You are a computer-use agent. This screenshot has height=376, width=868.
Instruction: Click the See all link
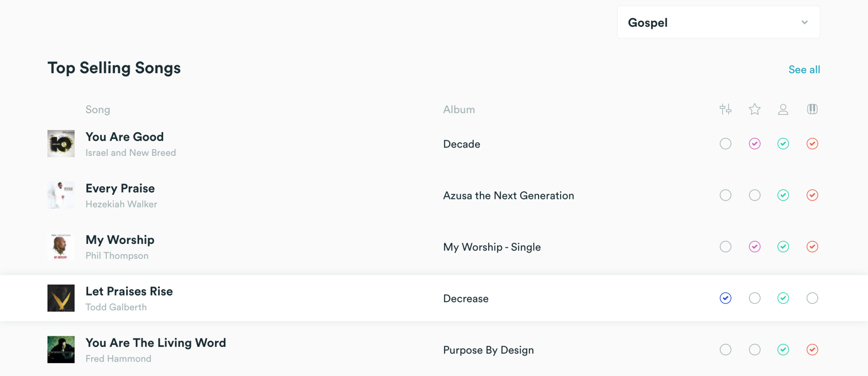pyautogui.click(x=804, y=69)
